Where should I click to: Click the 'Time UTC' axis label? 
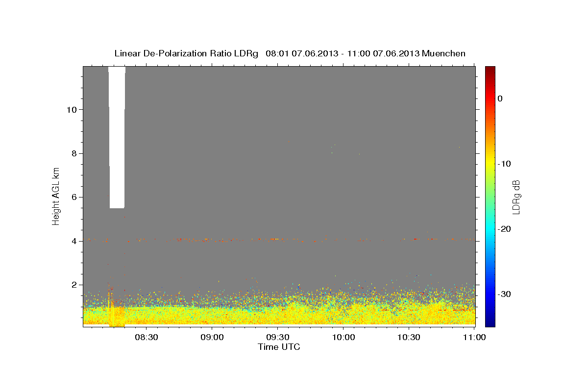pos(279,347)
